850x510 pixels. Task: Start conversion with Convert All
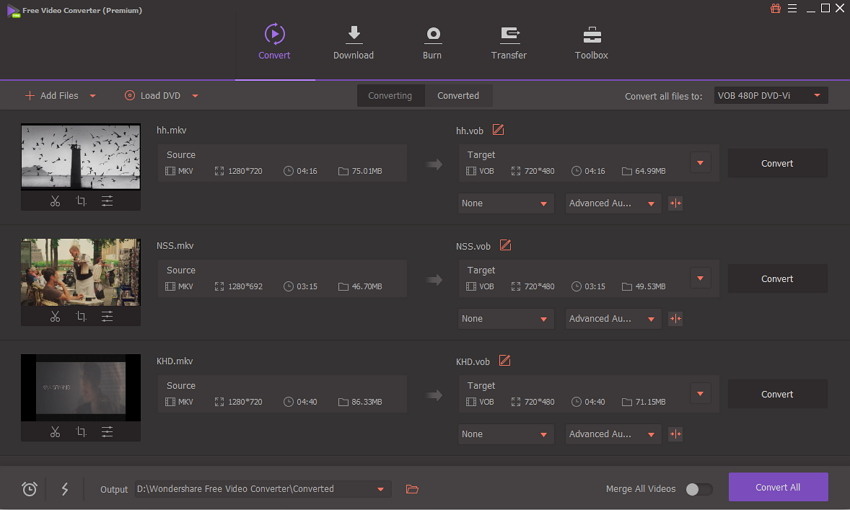pyautogui.click(x=778, y=487)
